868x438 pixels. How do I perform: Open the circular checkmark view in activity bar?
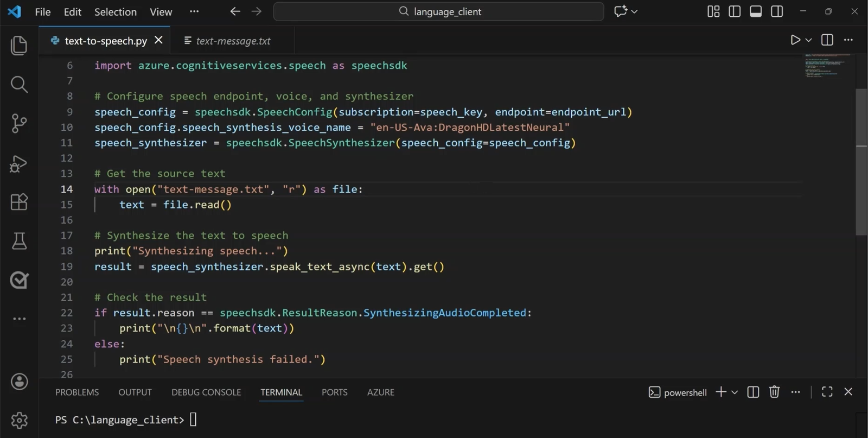(19, 280)
